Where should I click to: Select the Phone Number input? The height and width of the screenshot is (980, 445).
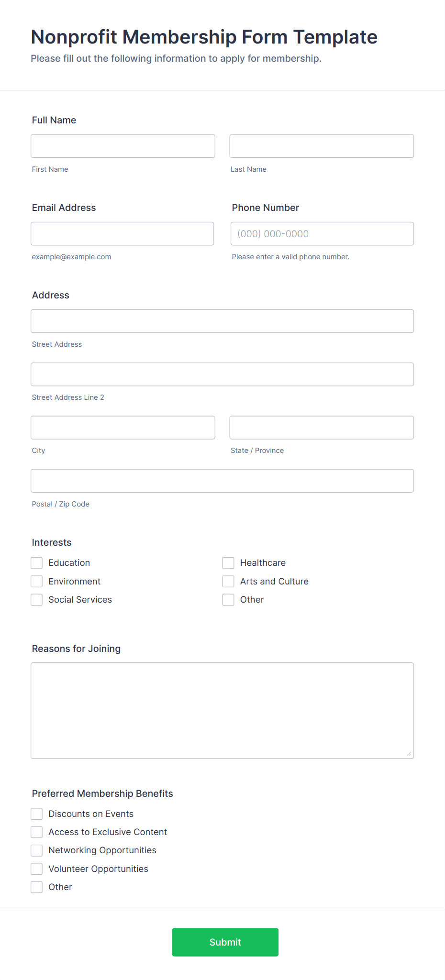pyautogui.click(x=322, y=233)
